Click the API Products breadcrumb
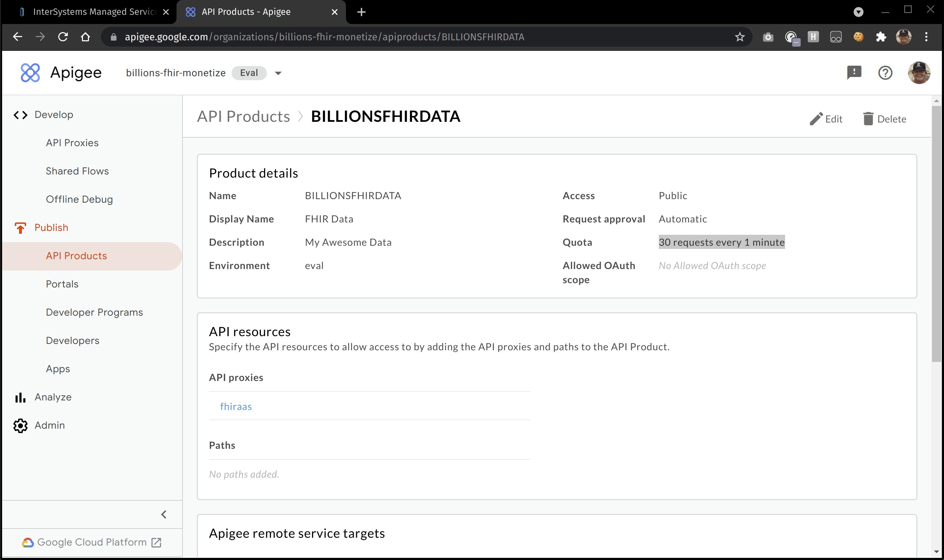 click(x=243, y=116)
